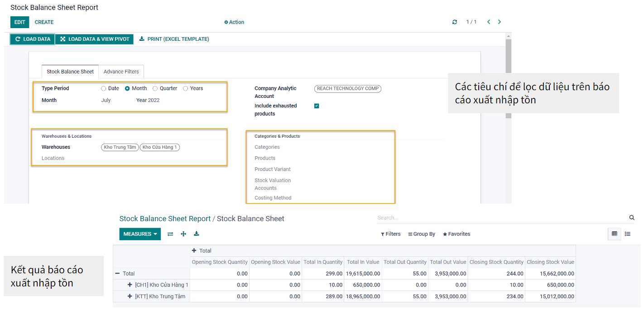Open the Measures dropdown
The image size is (644, 315).
tap(140, 234)
